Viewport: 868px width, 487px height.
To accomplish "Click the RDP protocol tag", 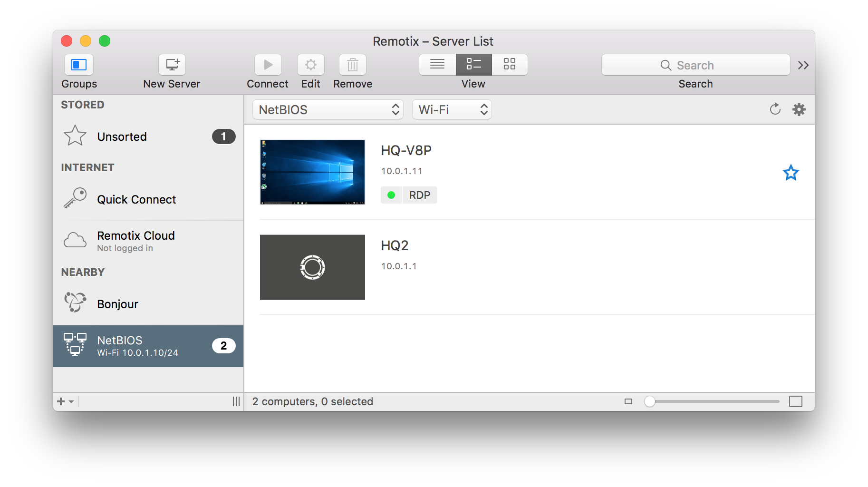I will pos(420,195).
